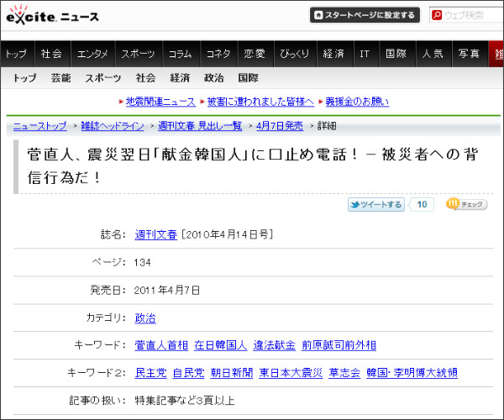Open the コラム main nav tab
This screenshot has width=504, height=420.
181,54
